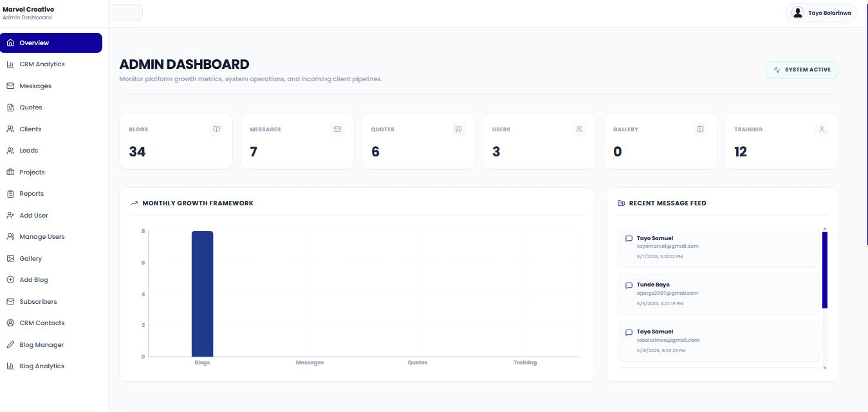
Task: Click the CRM Contacts person-circle icon
Action: click(10, 323)
